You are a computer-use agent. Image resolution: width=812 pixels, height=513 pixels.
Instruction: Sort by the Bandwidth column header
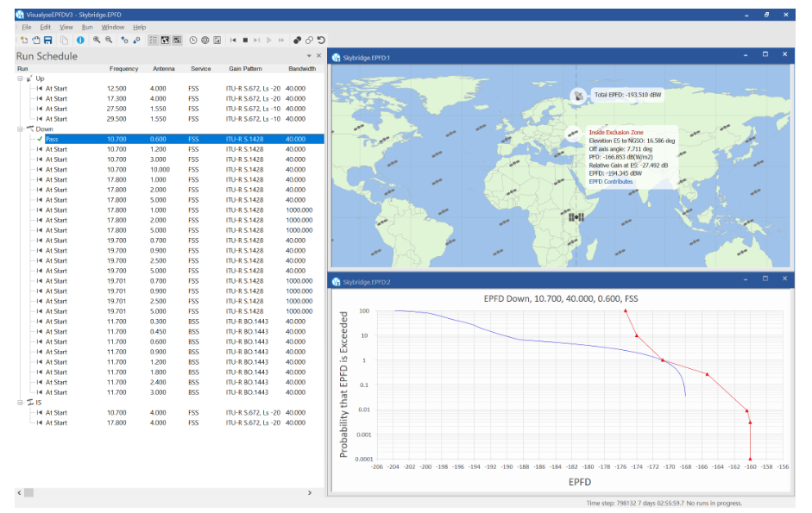[302, 68]
